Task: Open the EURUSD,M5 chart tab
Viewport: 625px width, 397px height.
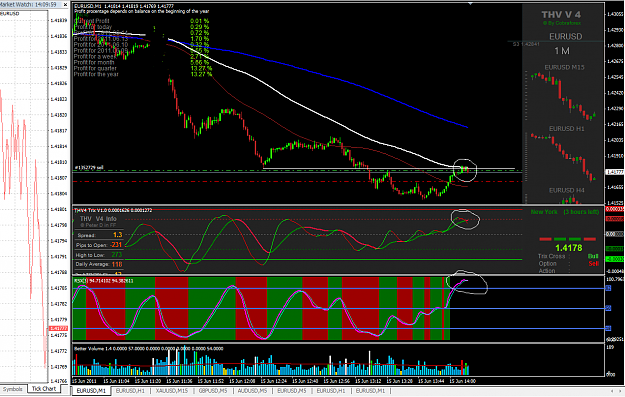Action: pos(291,391)
